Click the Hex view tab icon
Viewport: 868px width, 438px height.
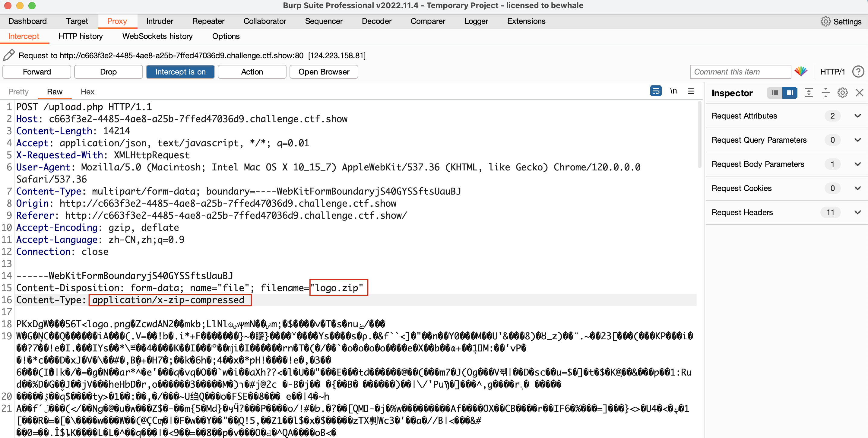pos(88,92)
